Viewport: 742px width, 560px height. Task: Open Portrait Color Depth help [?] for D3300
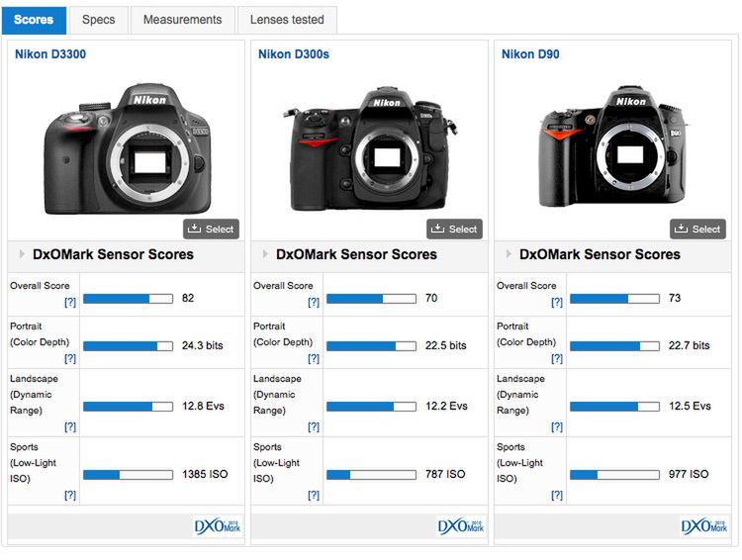[70, 358]
